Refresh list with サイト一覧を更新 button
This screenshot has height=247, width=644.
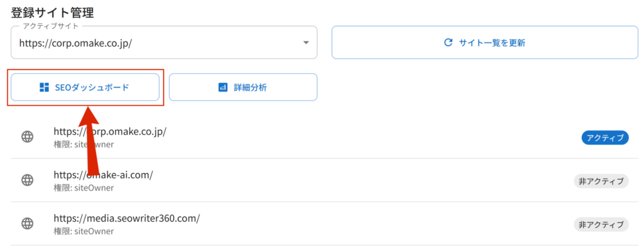click(485, 43)
